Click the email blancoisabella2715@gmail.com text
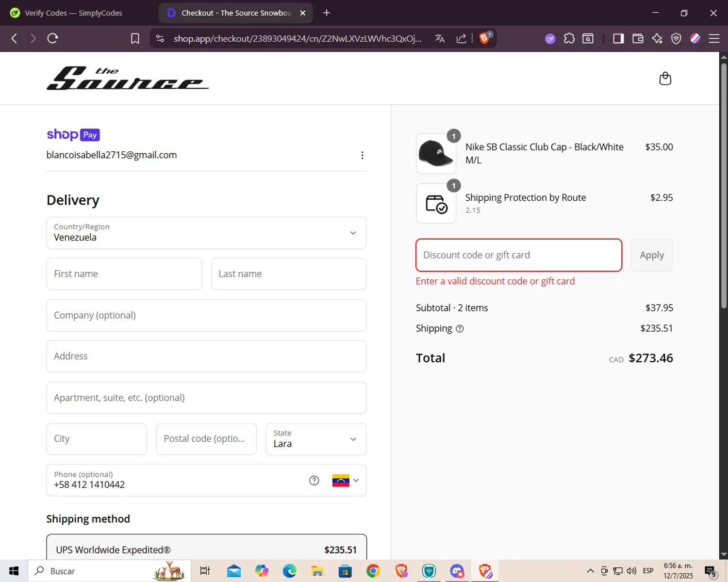Viewport: 728px width, 582px height. tap(112, 155)
